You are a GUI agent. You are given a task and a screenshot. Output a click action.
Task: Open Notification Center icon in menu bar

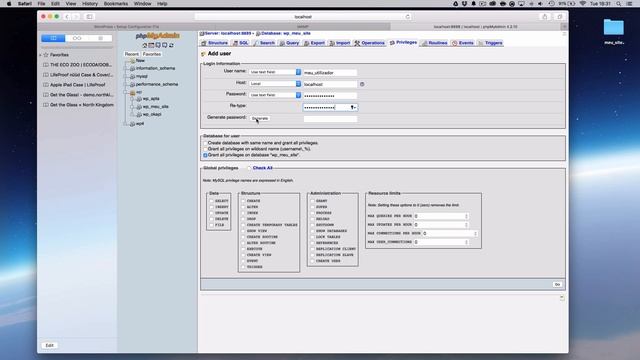click(x=630, y=4)
